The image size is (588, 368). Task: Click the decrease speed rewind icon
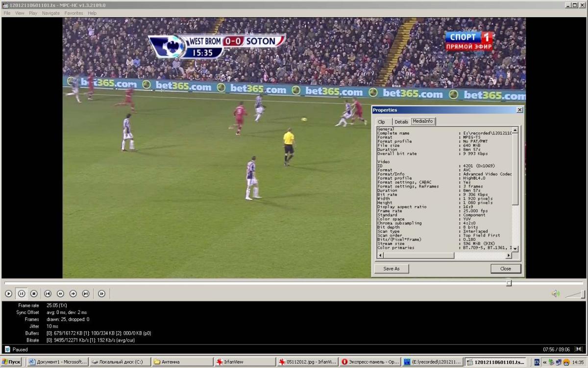60,293
